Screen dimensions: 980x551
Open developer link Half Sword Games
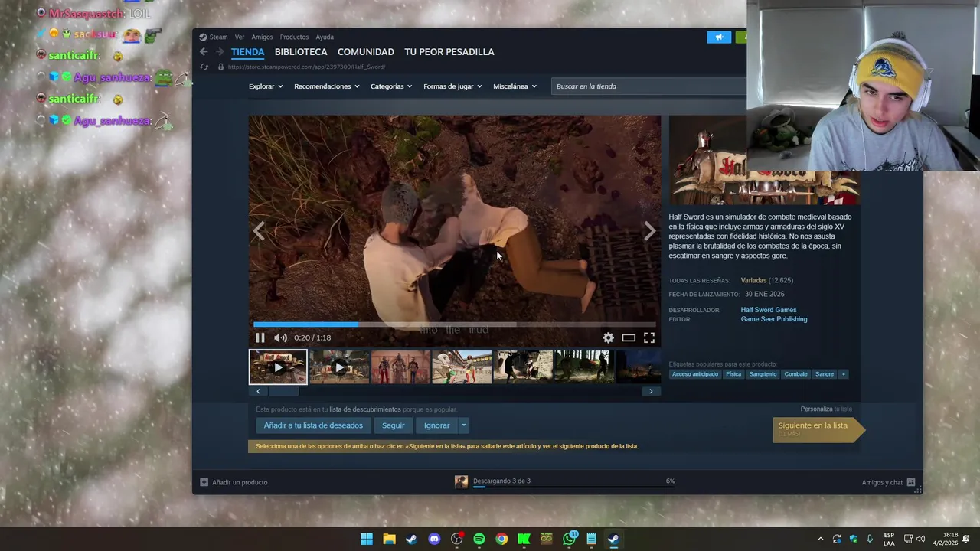[x=769, y=310]
